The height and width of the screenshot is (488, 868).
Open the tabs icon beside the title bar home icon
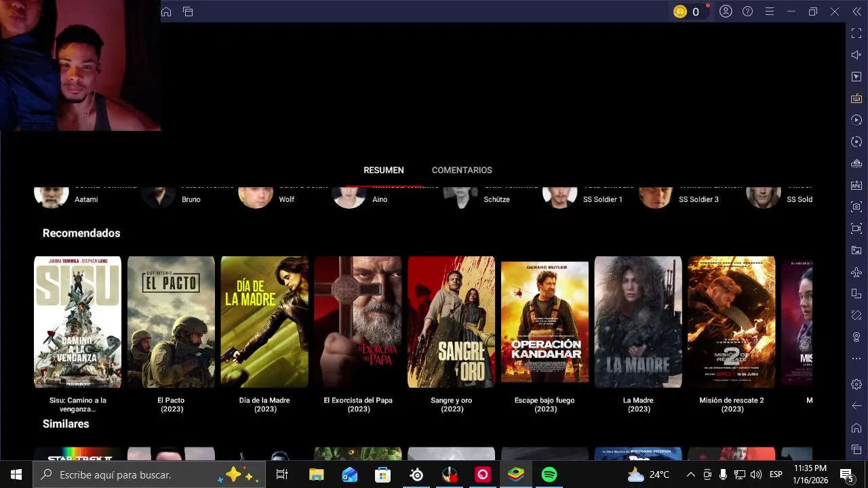tap(188, 12)
